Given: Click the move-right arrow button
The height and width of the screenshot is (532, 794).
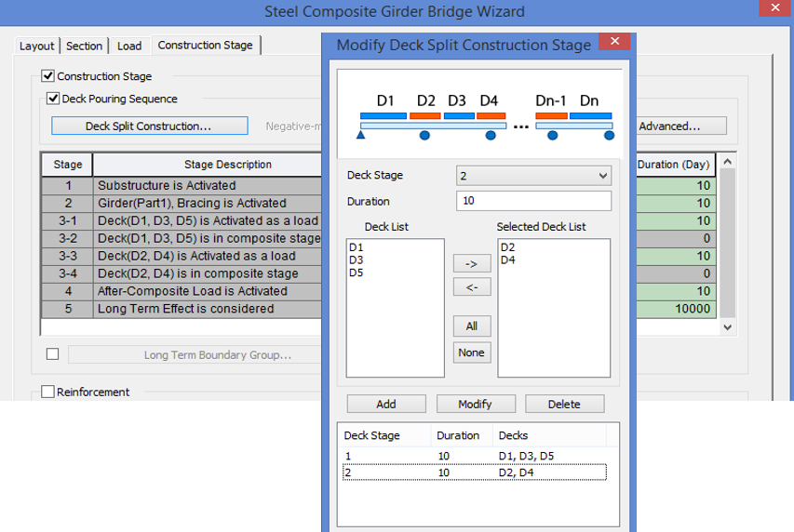Looking at the screenshot, I should (x=471, y=264).
